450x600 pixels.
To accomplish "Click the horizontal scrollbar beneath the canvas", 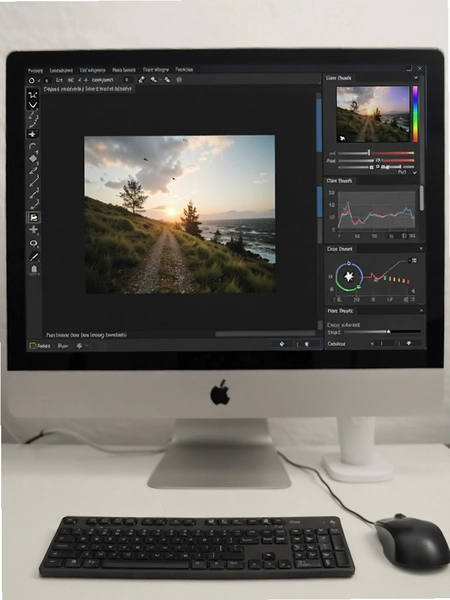I will pyautogui.click(x=265, y=334).
